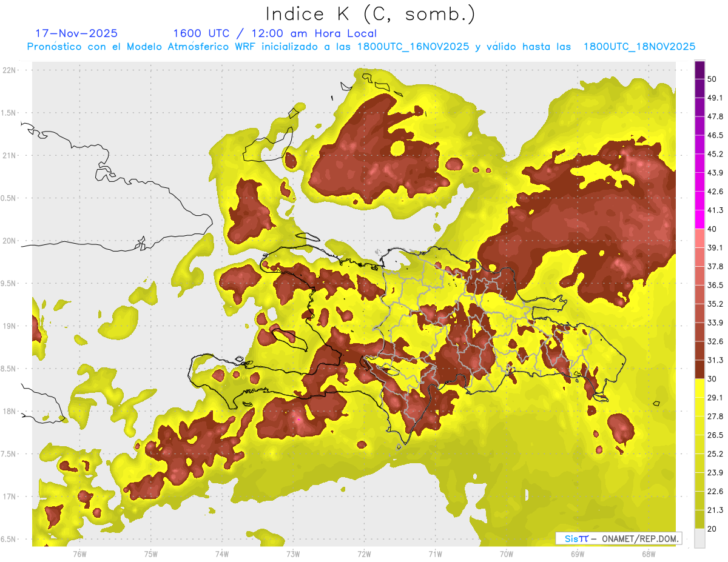The image size is (728, 562).
Task: Click the '71W' longitude label
Action: [x=435, y=554]
